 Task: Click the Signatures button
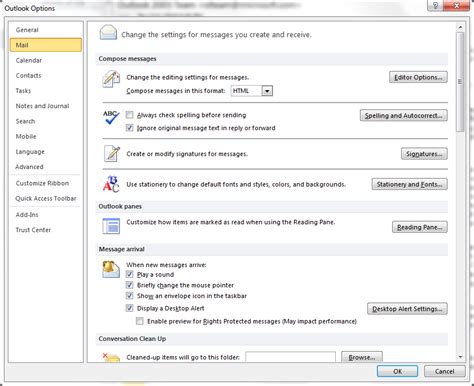tap(424, 154)
